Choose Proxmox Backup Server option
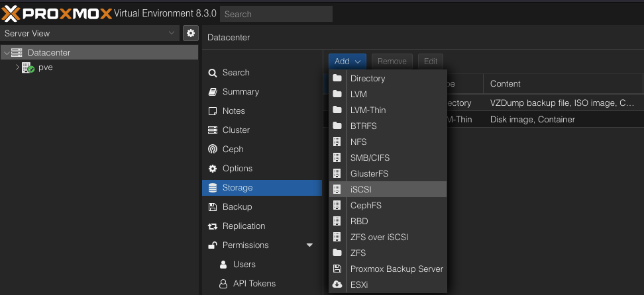 click(x=388, y=269)
